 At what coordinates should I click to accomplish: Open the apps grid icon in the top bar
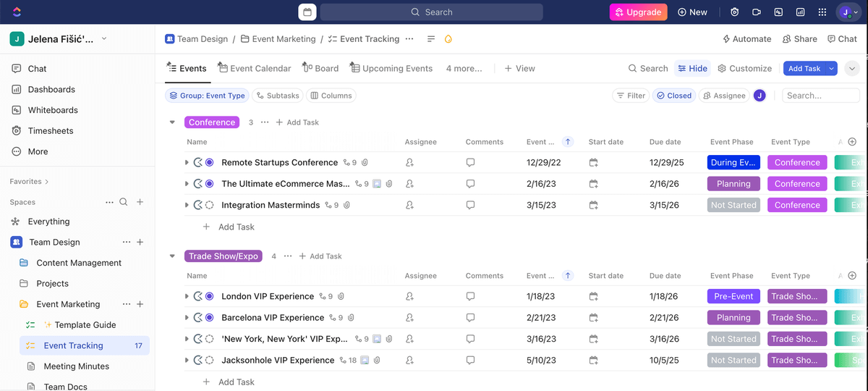click(x=822, y=12)
